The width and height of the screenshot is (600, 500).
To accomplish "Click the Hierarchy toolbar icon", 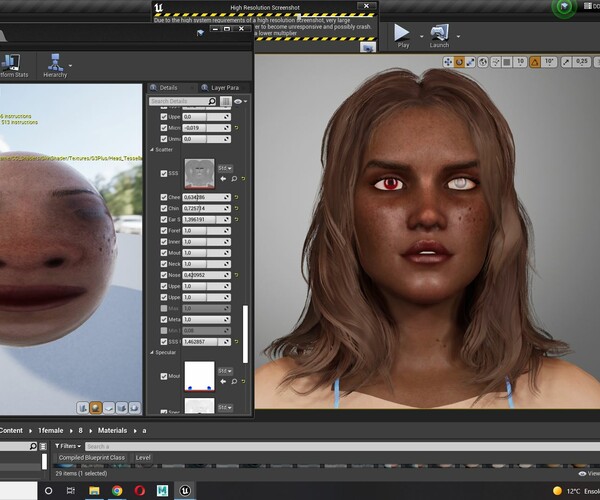I will click(x=55, y=65).
